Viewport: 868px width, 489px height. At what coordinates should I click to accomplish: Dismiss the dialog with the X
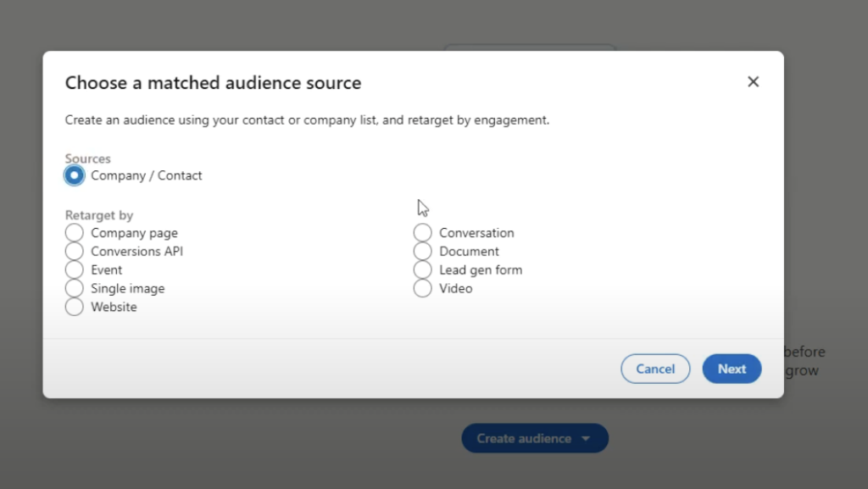[x=753, y=81]
